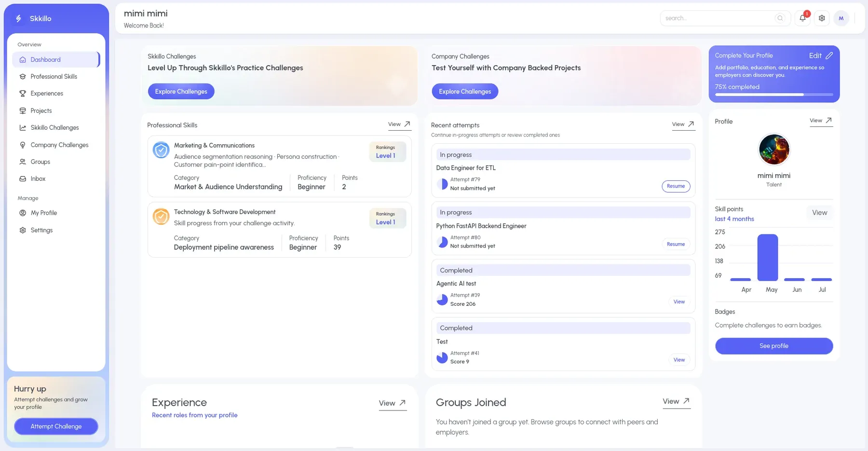This screenshot has width=868, height=451.
Task: Resume the Python FastAPI Backend Engineer attempt
Action: [x=676, y=244]
